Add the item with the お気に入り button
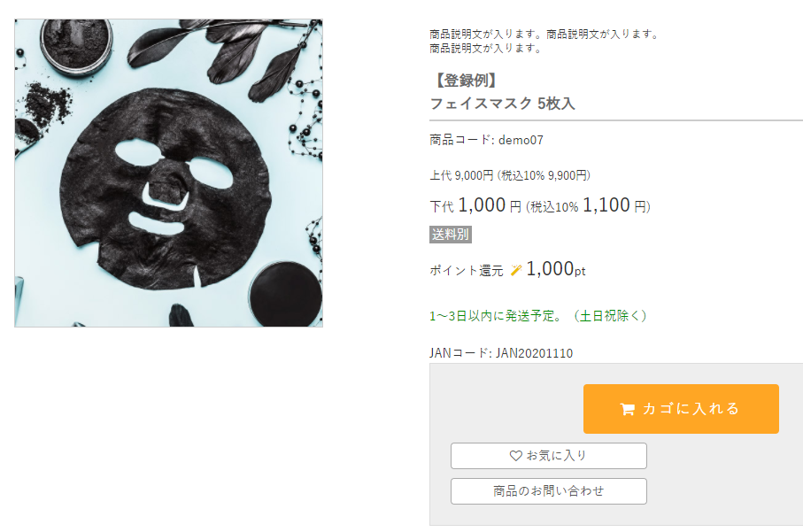803x532 pixels. tap(549, 456)
